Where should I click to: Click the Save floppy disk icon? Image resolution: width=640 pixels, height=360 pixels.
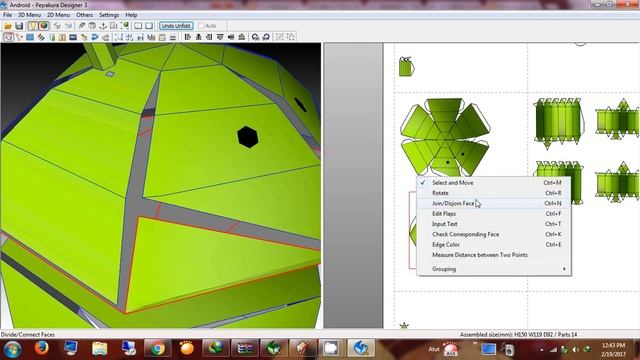19,26
